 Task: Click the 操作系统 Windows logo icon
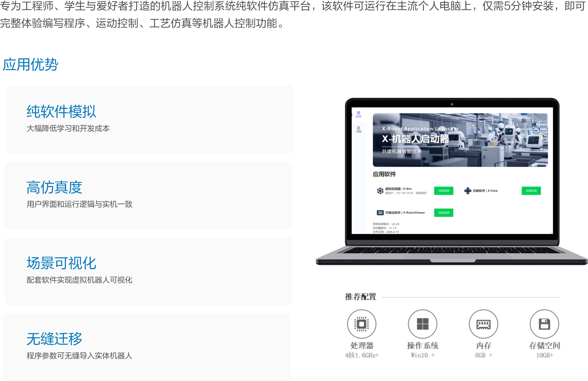coord(422,324)
